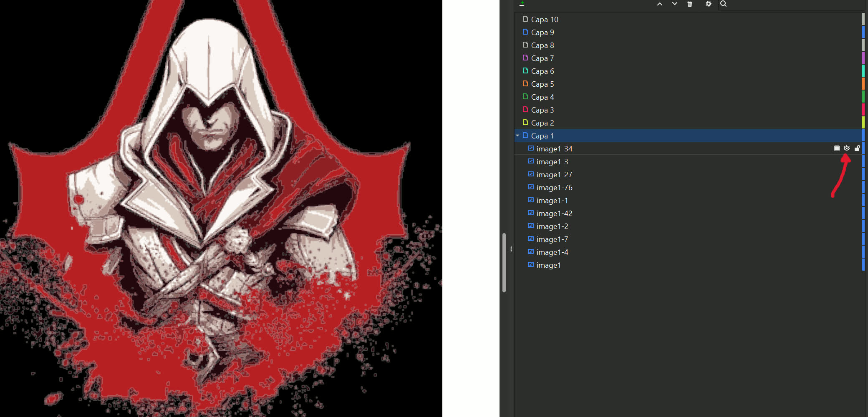Click the add new layer icon
Screen dimensions: 868x417
click(x=522, y=4)
